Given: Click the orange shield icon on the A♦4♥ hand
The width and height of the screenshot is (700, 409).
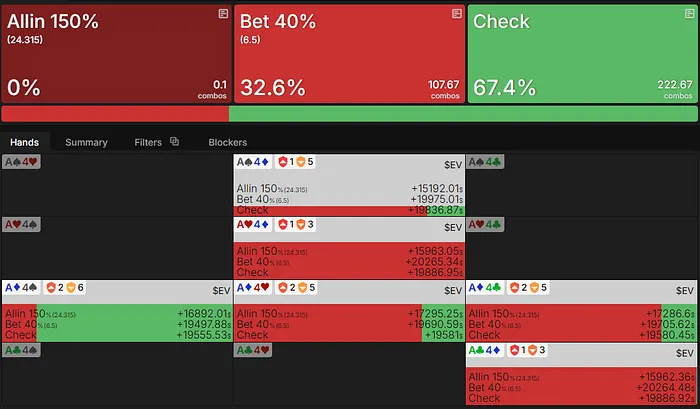Looking at the screenshot, I should click(302, 288).
